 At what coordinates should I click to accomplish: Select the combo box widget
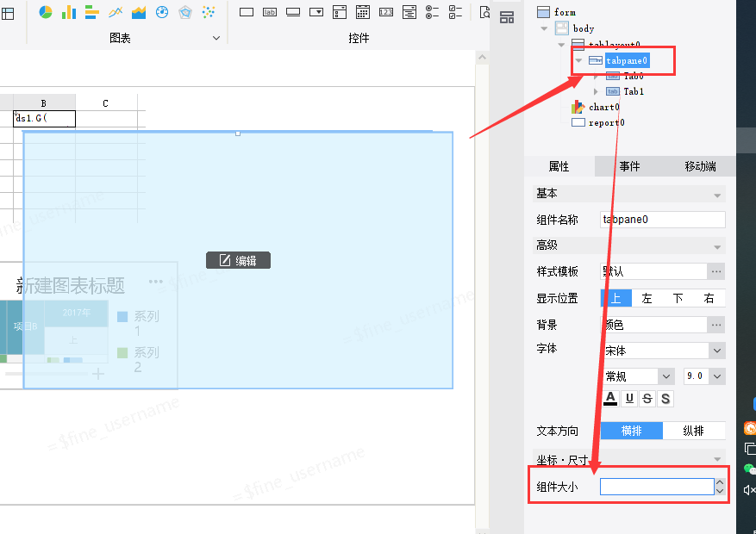tap(316, 12)
